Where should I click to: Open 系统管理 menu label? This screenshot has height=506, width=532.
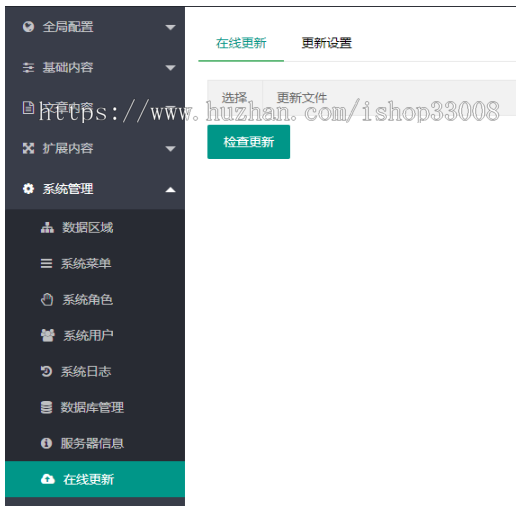click(68, 189)
